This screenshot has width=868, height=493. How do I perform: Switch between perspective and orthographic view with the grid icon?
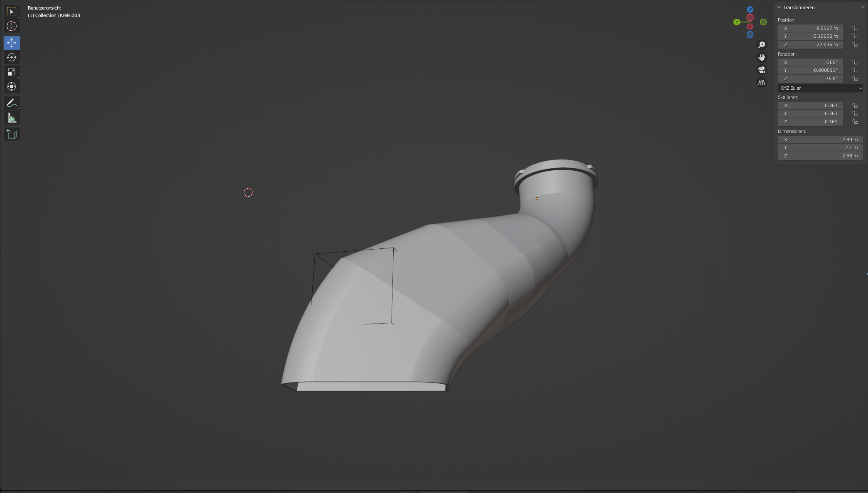(762, 83)
